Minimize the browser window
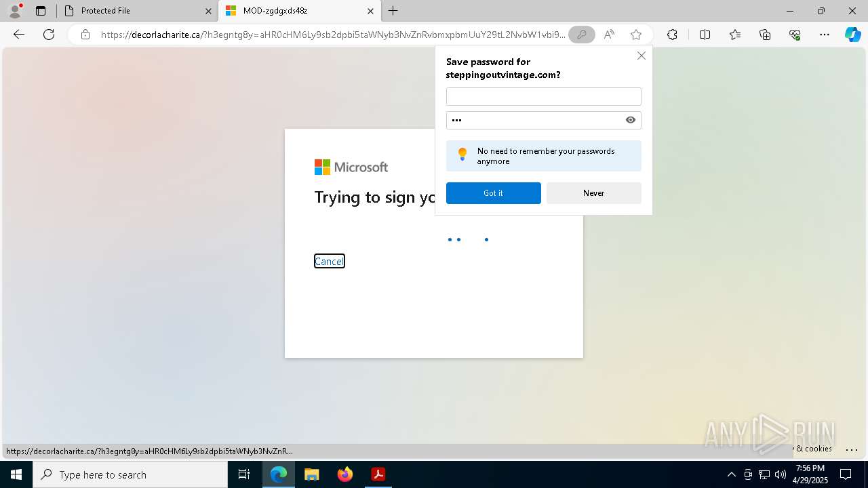The image size is (868, 488). point(790,11)
